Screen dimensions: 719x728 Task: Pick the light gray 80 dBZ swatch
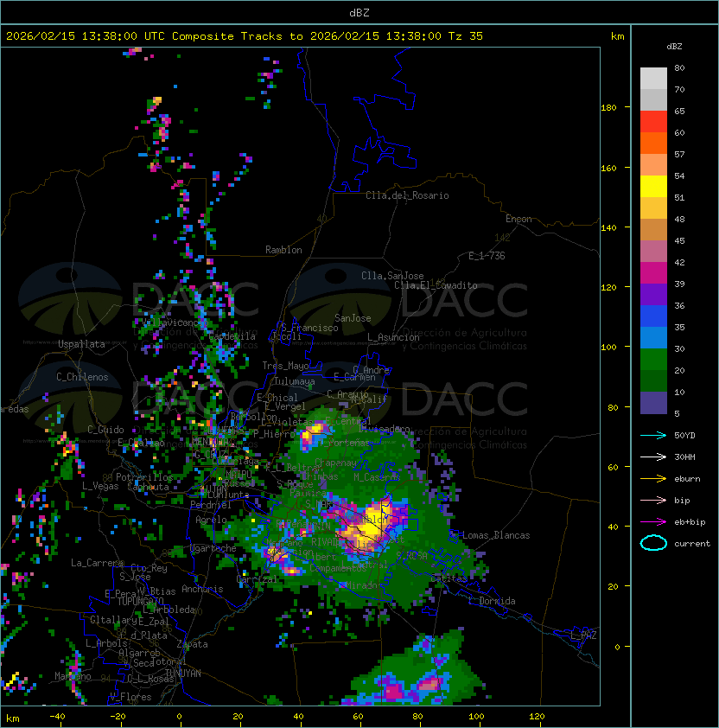pos(653,79)
